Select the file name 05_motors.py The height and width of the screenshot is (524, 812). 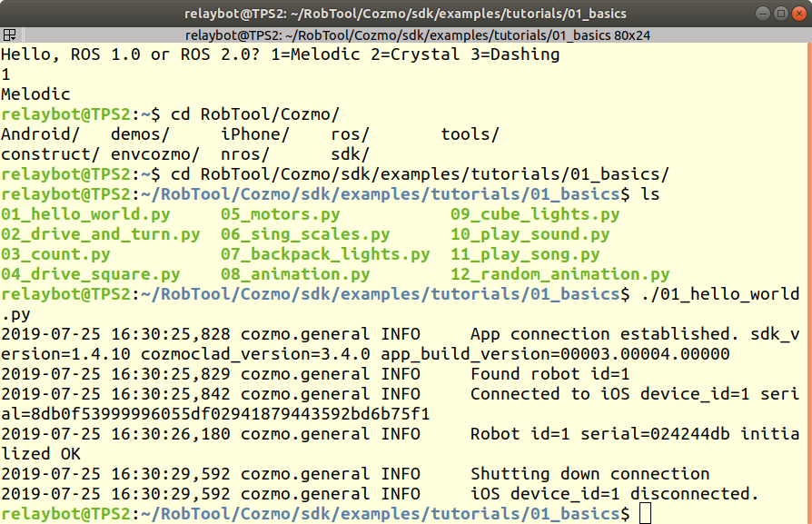click(280, 214)
